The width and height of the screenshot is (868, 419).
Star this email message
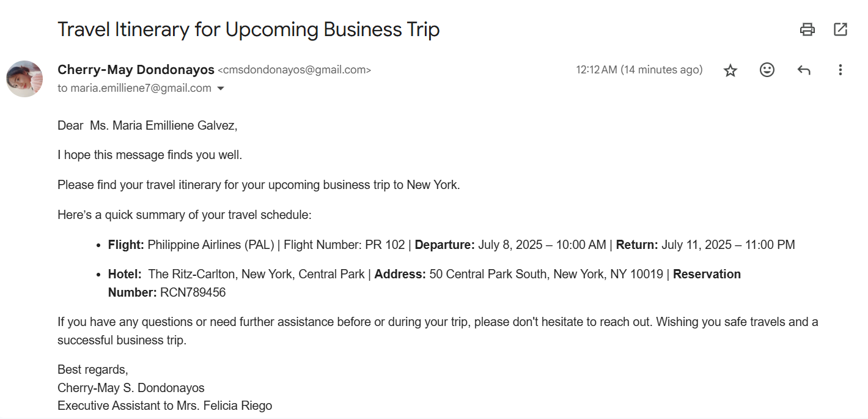click(x=730, y=70)
